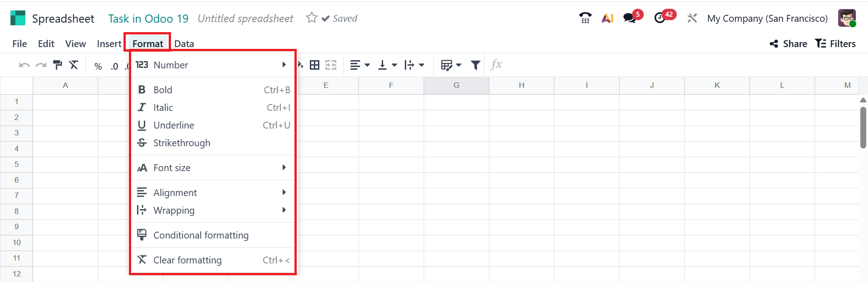
Task: Click the undo arrow icon in toolbar
Action: tap(24, 65)
